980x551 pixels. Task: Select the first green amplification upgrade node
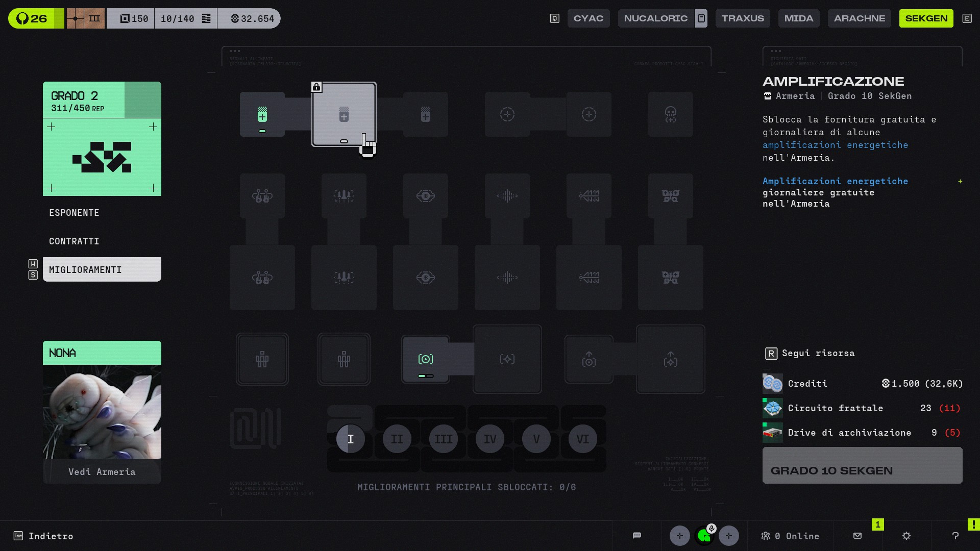click(262, 114)
